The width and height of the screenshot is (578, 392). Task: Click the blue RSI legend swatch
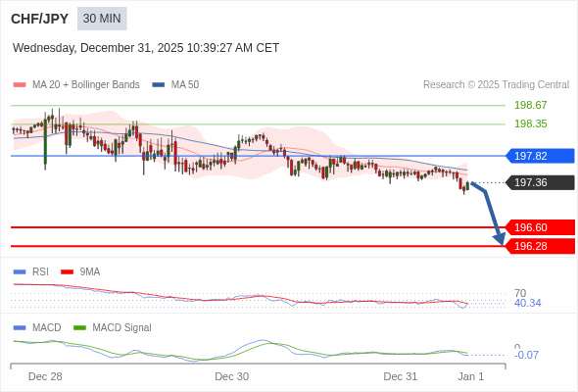coord(20,272)
